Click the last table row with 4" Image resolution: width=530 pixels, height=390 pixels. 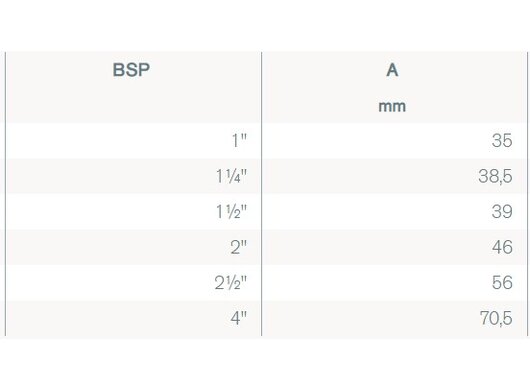[266, 319]
